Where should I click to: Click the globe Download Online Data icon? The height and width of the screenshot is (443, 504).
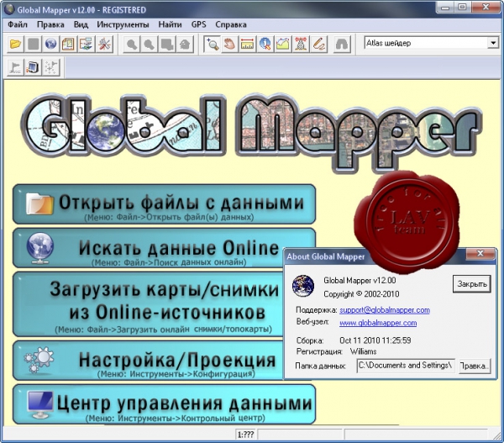tap(50, 44)
